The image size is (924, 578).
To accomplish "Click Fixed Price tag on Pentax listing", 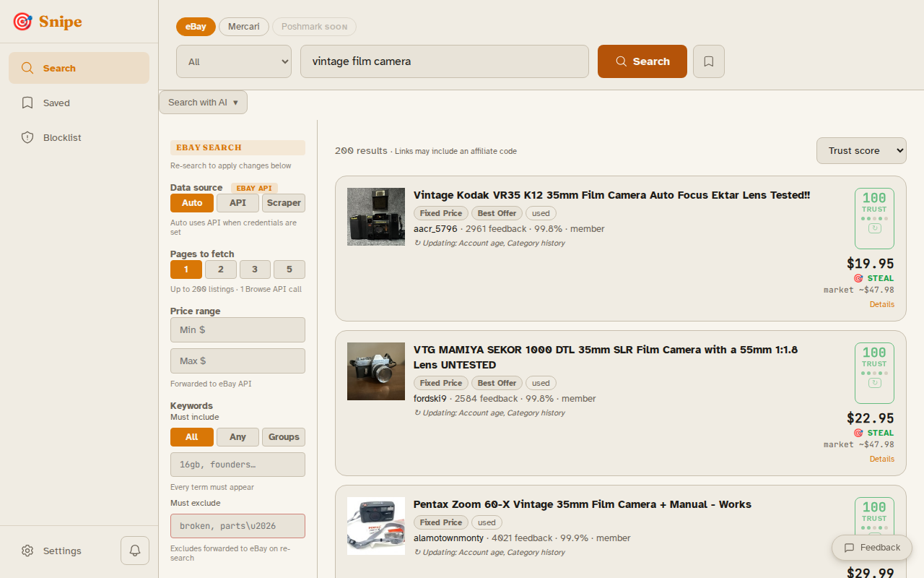I will pyautogui.click(x=441, y=522).
